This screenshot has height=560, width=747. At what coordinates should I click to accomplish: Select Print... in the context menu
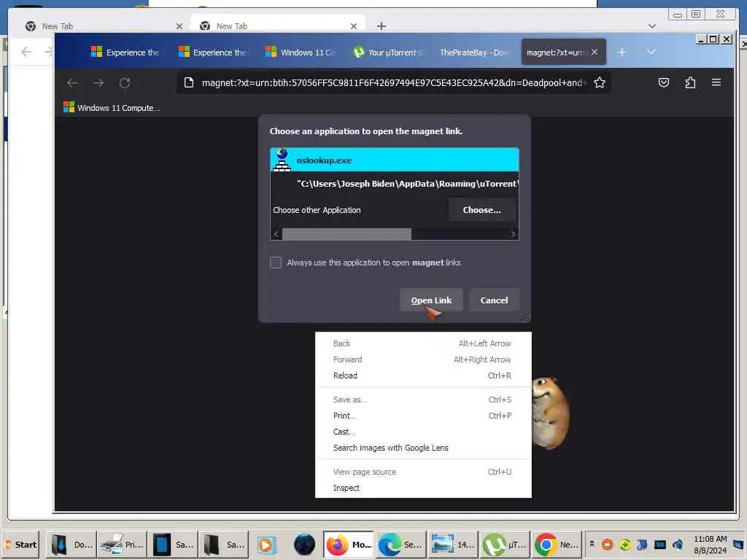tap(423, 416)
